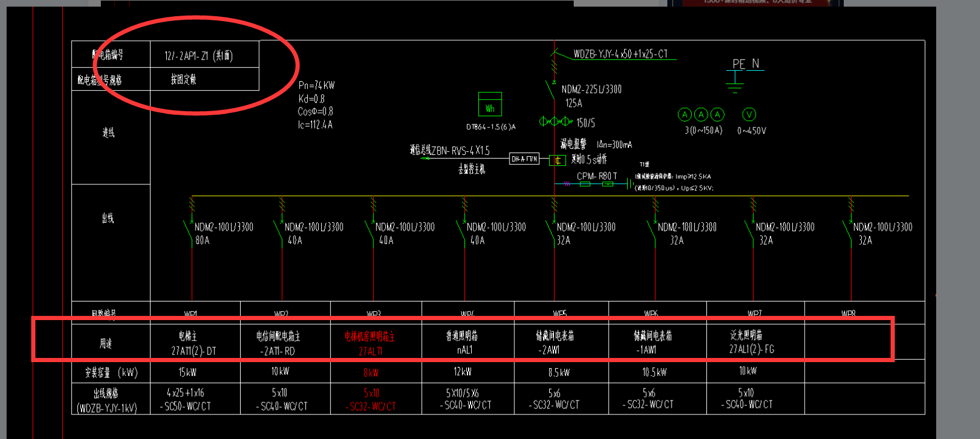This screenshot has width=980, height=439.
Task: Select the incoming cable label WDZB-YJY-4x50+1x25-CT
Action: pos(621,54)
